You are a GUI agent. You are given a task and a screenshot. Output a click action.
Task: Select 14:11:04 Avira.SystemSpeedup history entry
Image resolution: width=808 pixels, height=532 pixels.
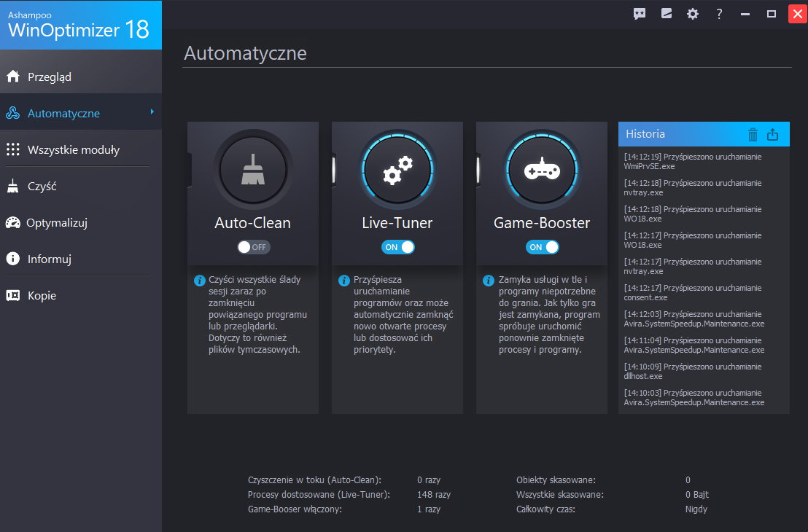coord(694,345)
